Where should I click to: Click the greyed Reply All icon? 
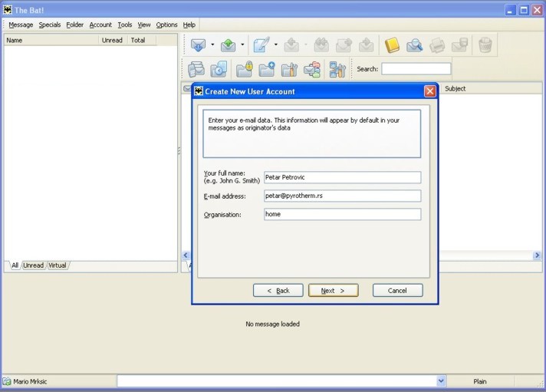321,45
